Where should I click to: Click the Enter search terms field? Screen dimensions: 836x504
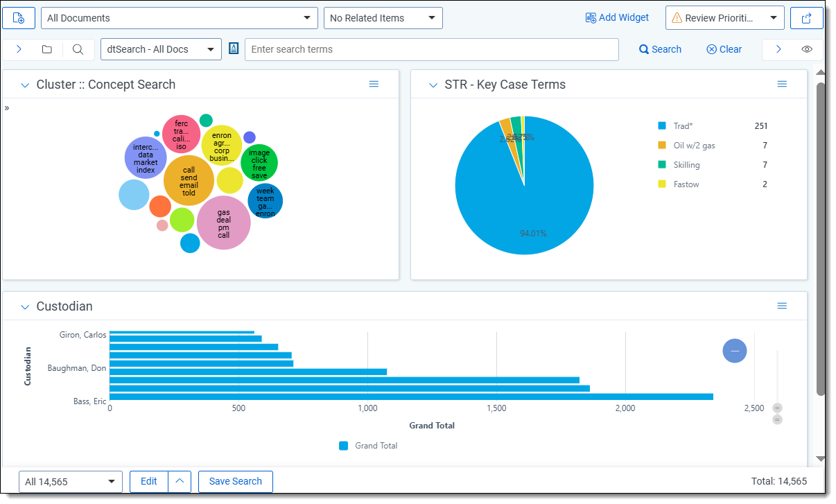tap(431, 49)
